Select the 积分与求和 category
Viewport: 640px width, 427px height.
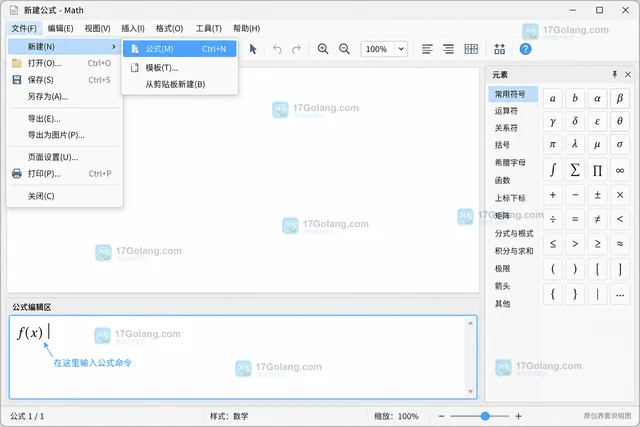pyautogui.click(x=514, y=251)
